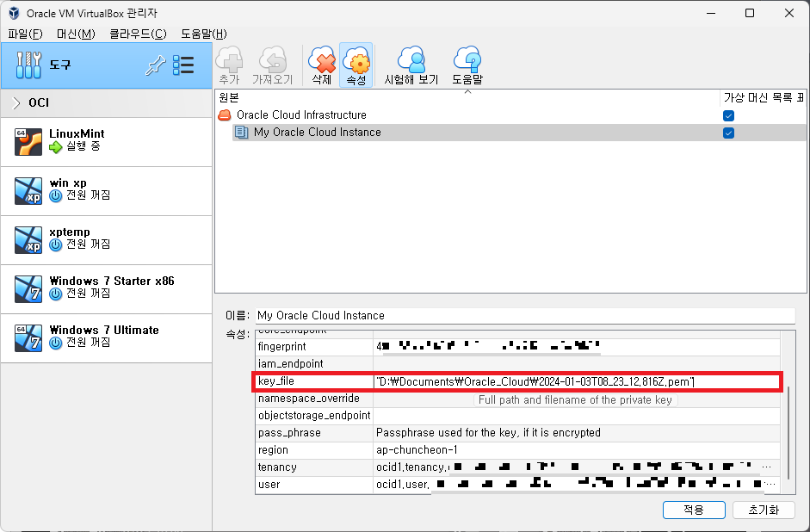
Task: Click the VM list (가상 머신 목록) column header
Action: (763, 97)
